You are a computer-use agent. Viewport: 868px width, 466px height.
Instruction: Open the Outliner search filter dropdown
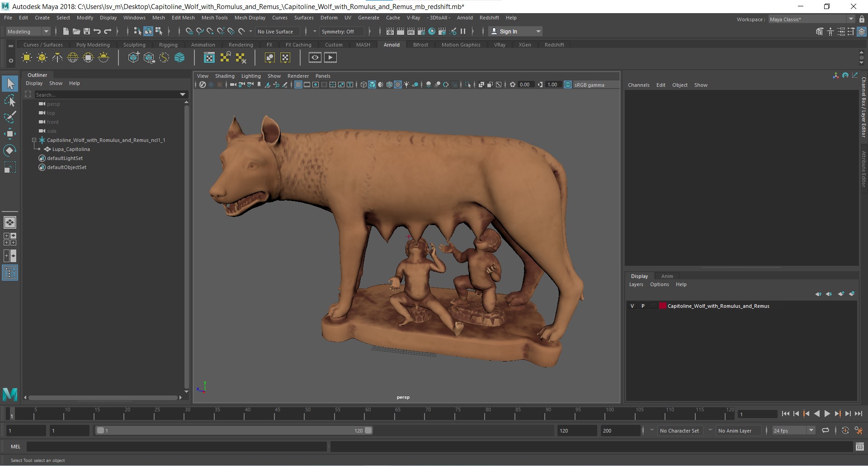click(x=183, y=94)
